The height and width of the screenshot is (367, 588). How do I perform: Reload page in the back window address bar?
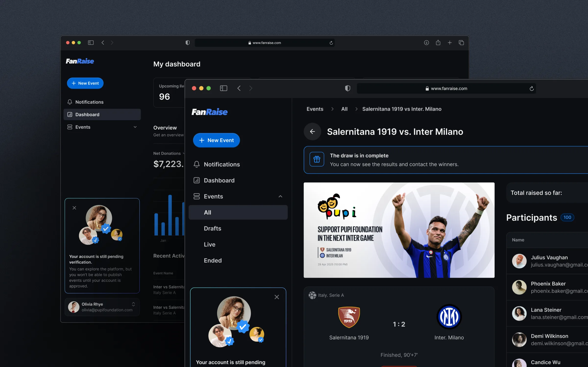[331, 43]
